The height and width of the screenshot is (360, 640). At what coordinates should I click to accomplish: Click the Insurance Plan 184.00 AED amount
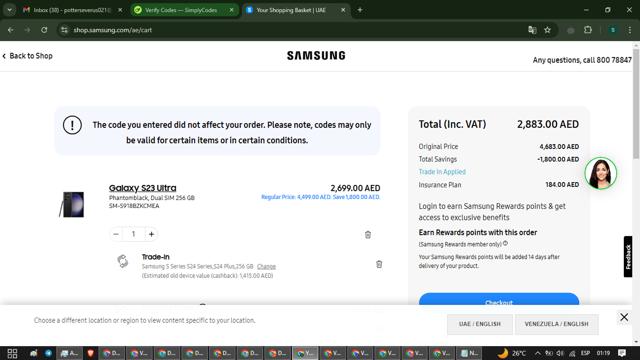(x=562, y=185)
